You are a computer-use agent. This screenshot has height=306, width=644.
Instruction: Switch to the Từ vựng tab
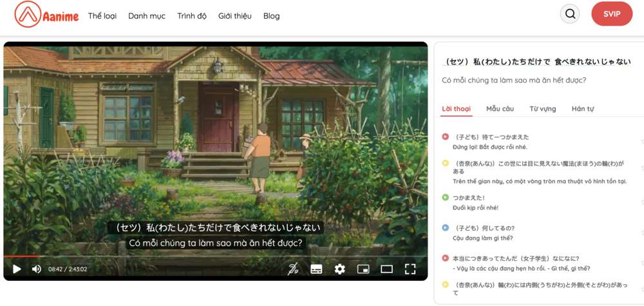542,110
